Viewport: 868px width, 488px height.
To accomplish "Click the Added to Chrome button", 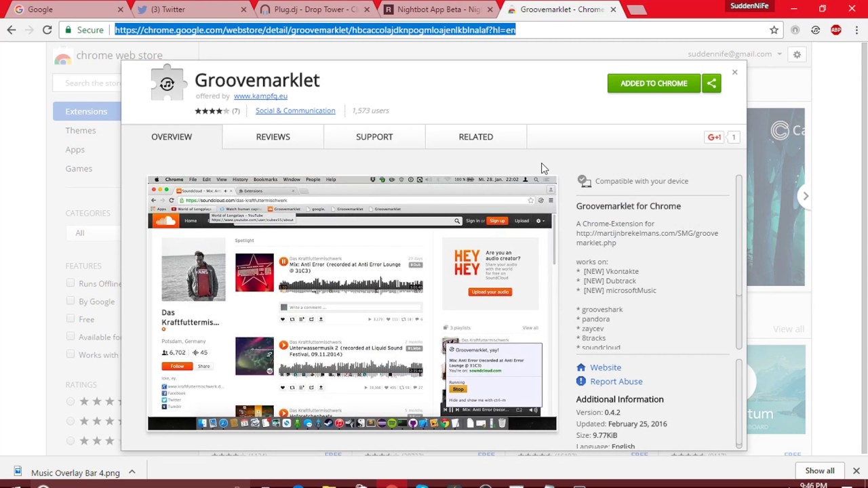I will click(x=654, y=83).
